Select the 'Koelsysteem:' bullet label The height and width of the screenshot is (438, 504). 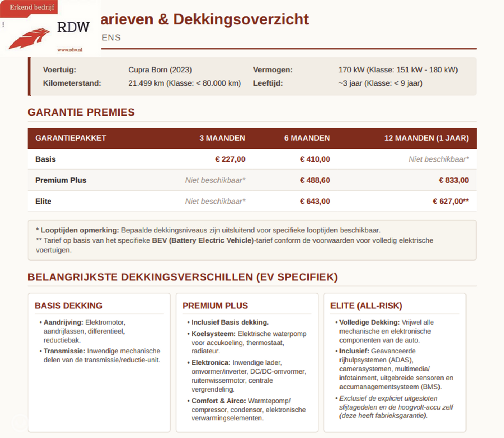pyautogui.click(x=213, y=334)
